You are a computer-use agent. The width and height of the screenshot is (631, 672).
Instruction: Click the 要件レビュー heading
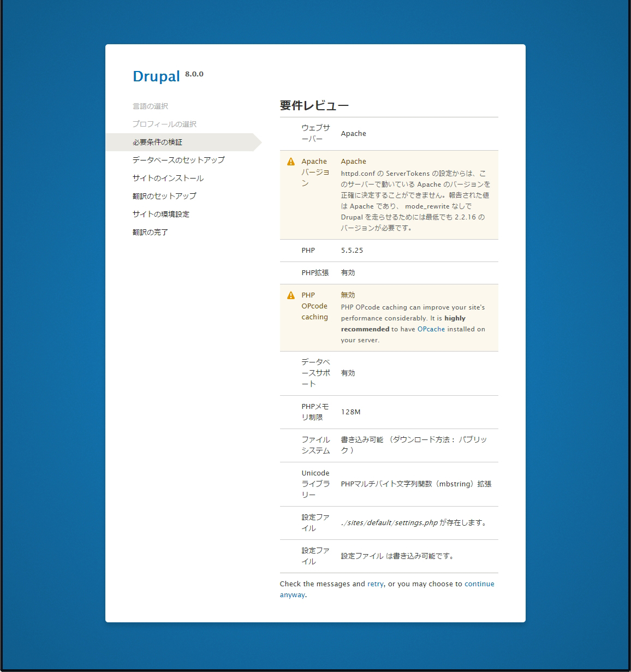tap(314, 105)
